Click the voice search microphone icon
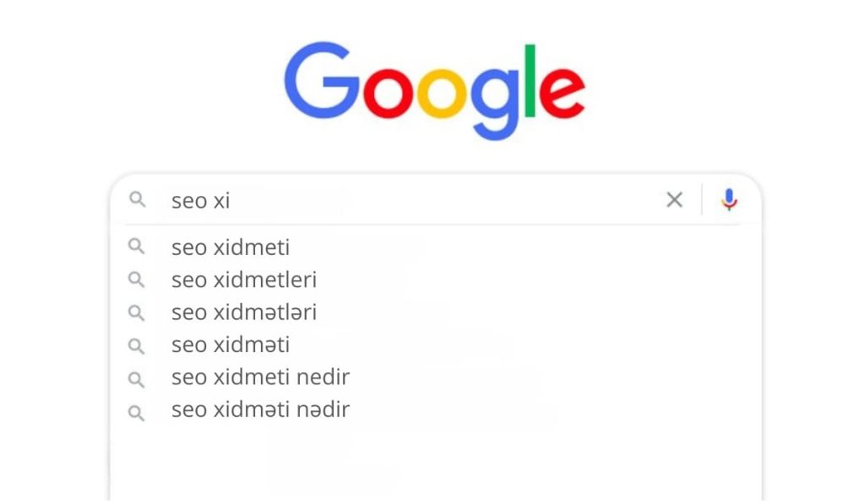This screenshot has height=504, width=865. (729, 200)
